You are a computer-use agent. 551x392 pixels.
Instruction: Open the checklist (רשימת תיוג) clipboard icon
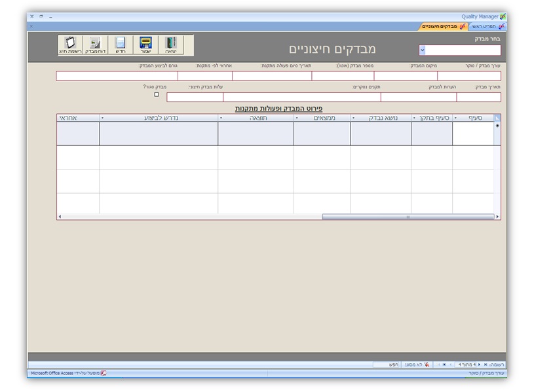[x=71, y=45]
